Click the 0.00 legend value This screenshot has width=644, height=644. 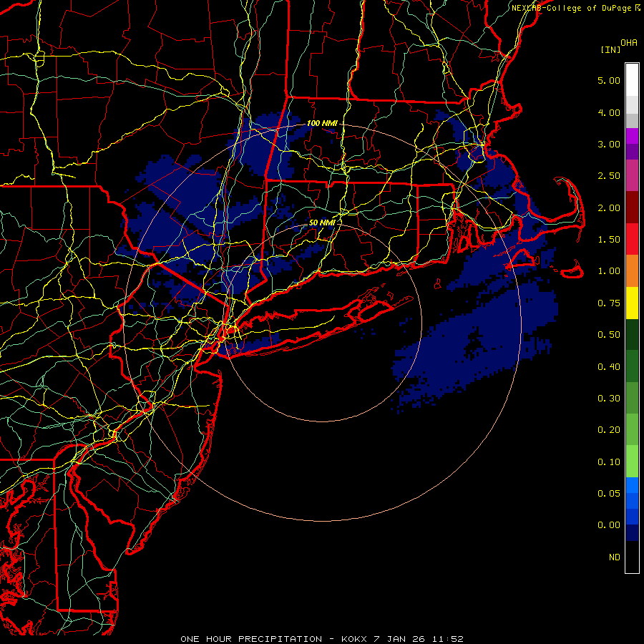(x=609, y=525)
